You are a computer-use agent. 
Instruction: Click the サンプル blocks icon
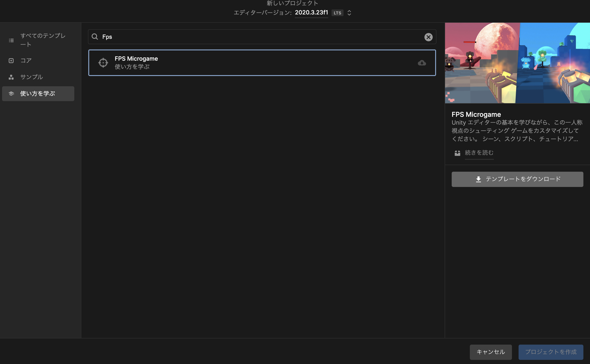point(11,77)
